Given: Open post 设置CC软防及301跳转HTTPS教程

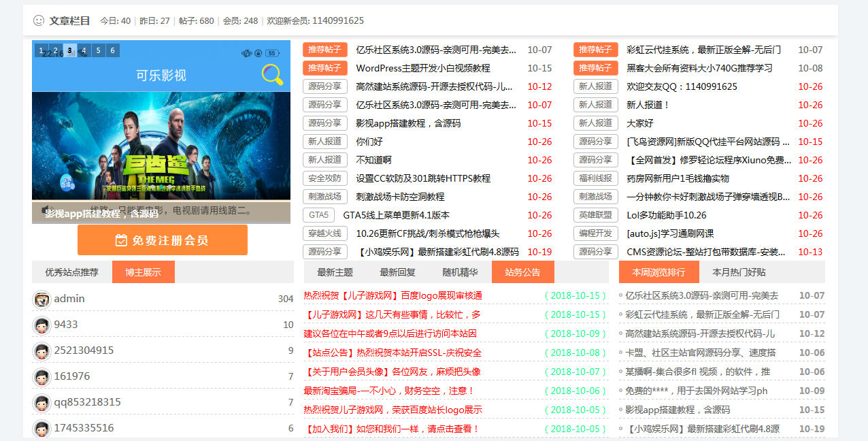Looking at the screenshot, I should pos(423,178).
